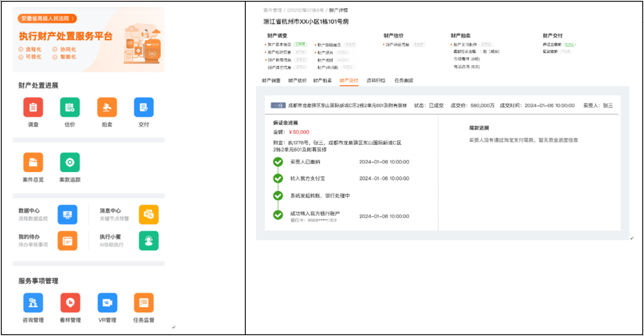Open 数据中心 monitor icon
The image size is (644, 336).
coord(68,215)
